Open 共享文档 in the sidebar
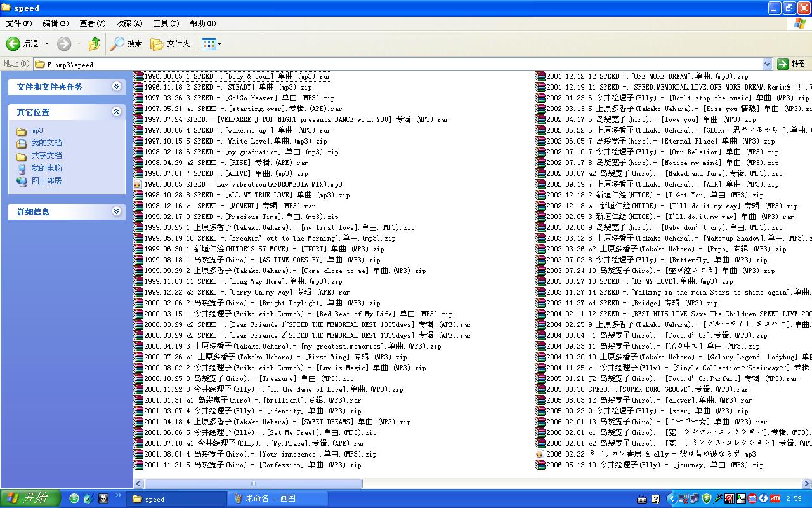This screenshot has height=508, width=812. click(x=46, y=156)
